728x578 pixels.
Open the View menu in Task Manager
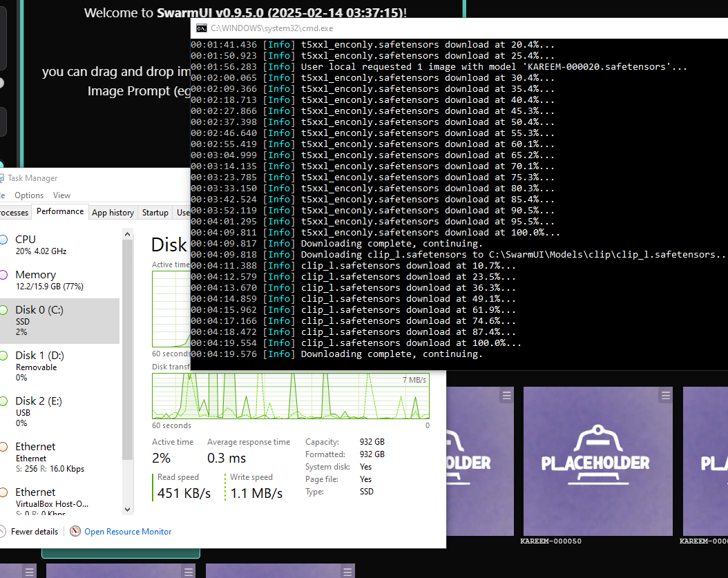pyautogui.click(x=61, y=195)
